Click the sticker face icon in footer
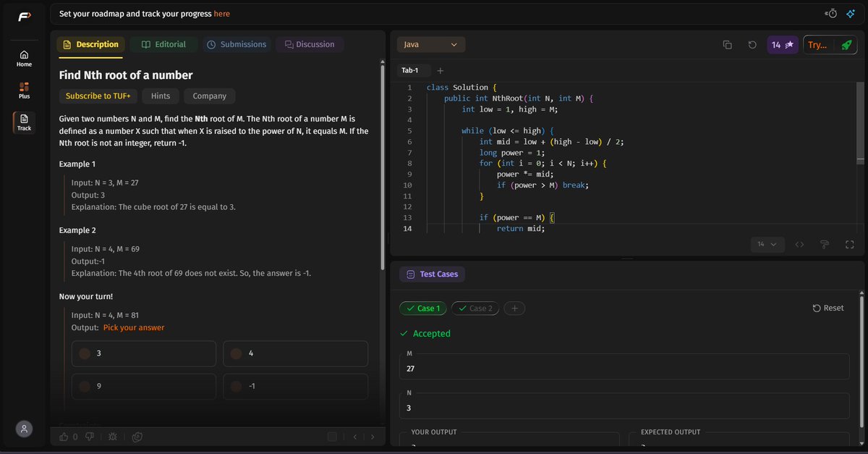 [137, 437]
